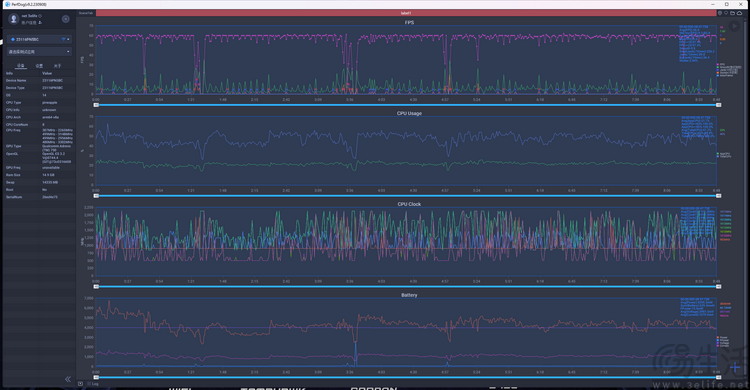Switch to the 关于 tab

click(57, 66)
